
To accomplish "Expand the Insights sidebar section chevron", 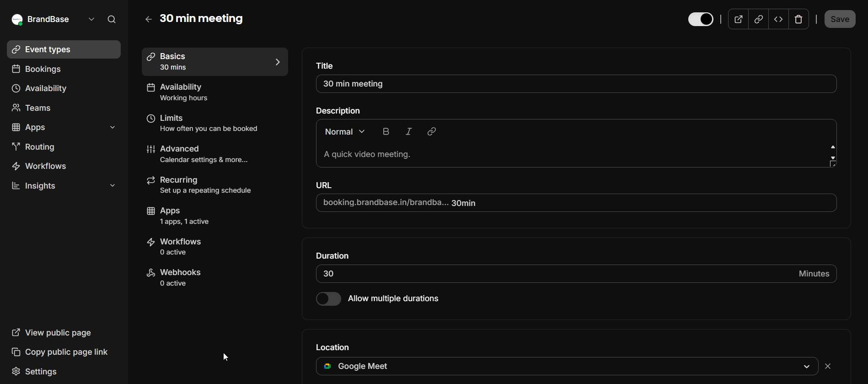I will [113, 186].
